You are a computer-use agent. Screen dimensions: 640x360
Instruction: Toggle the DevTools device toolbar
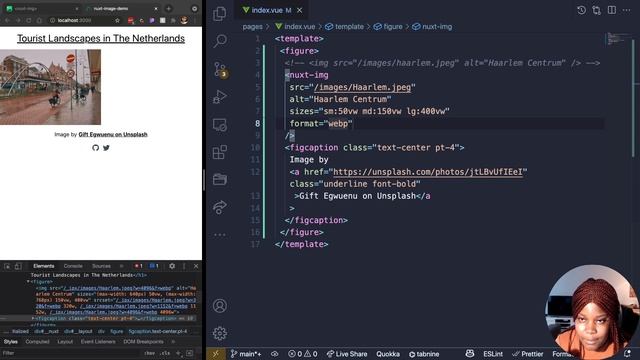coord(18,266)
